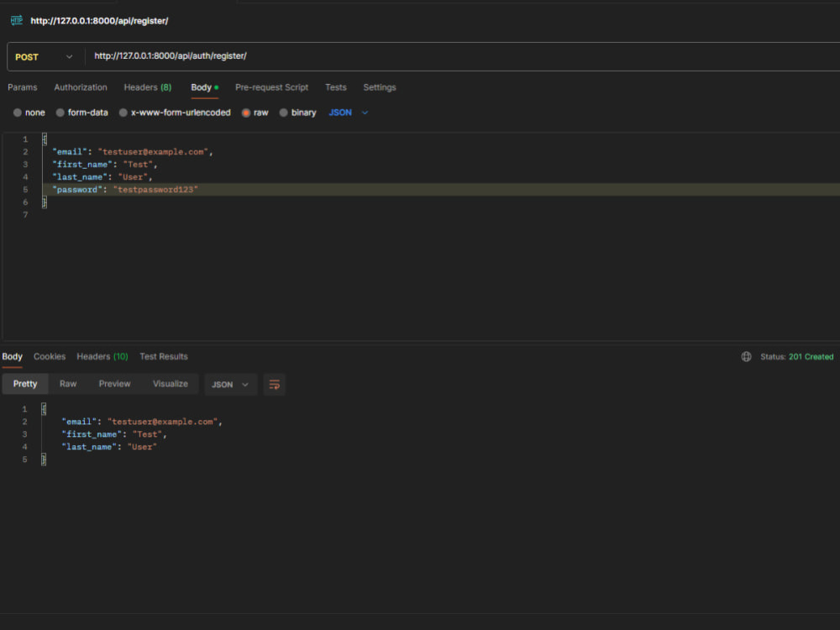Image resolution: width=840 pixels, height=630 pixels.
Task: Select the Visualize response view
Action: coord(171,384)
